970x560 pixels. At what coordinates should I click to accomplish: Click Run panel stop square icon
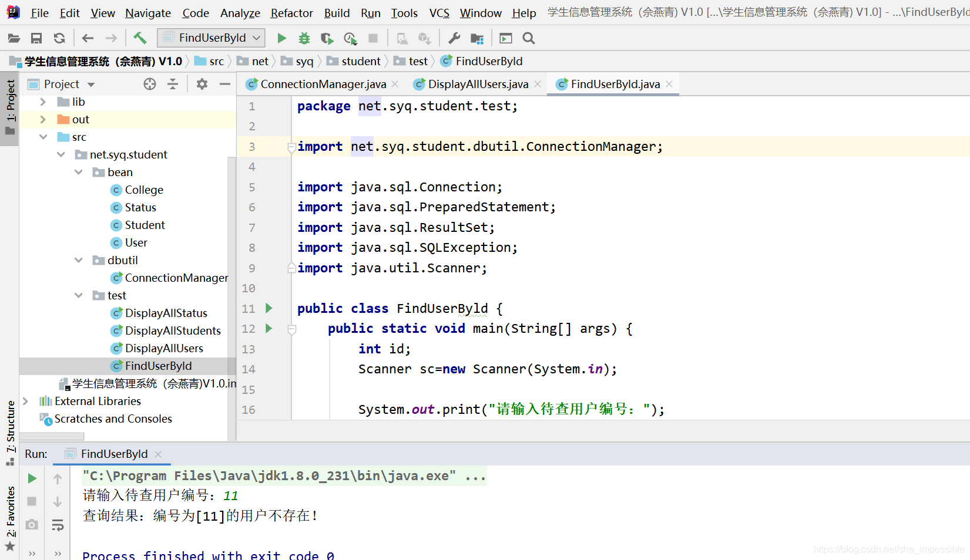[32, 501]
